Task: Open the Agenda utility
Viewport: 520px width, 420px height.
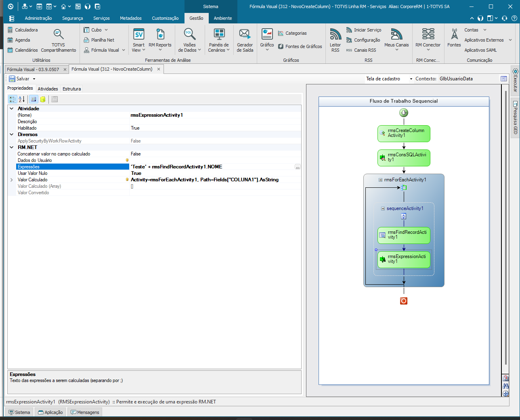Action: pyautogui.click(x=19, y=40)
